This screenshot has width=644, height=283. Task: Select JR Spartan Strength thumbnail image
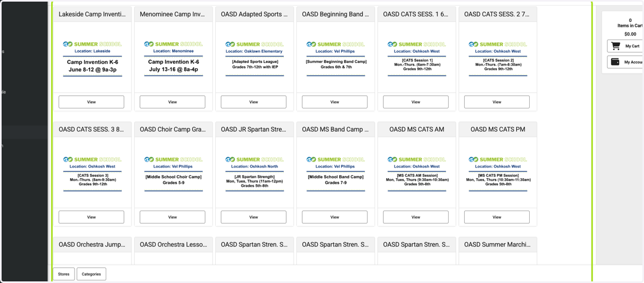click(254, 173)
